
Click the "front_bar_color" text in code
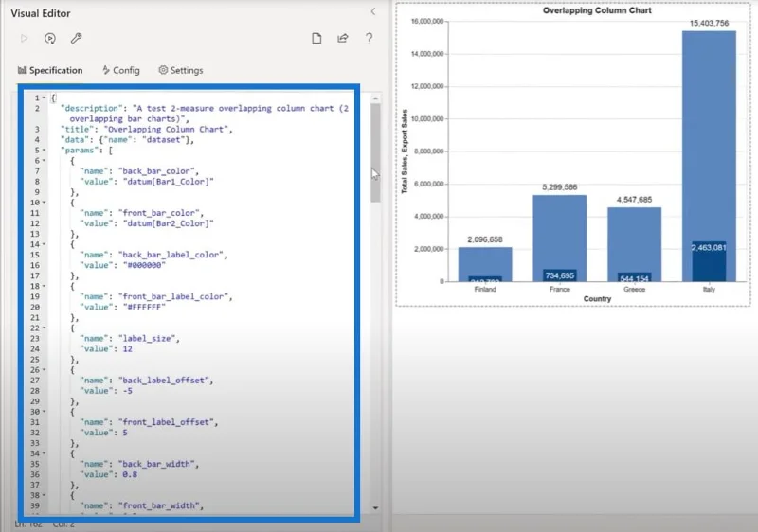point(158,213)
